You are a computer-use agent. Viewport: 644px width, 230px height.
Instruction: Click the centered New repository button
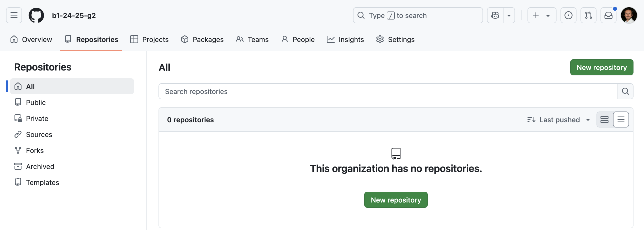(x=396, y=200)
